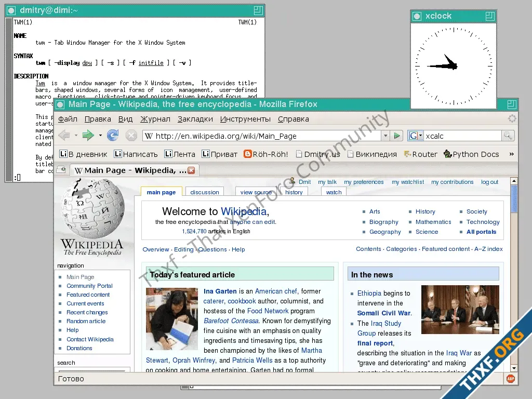The height and width of the screenshot is (399, 532).
Task: Open the Журнал menu
Action: coord(155,119)
